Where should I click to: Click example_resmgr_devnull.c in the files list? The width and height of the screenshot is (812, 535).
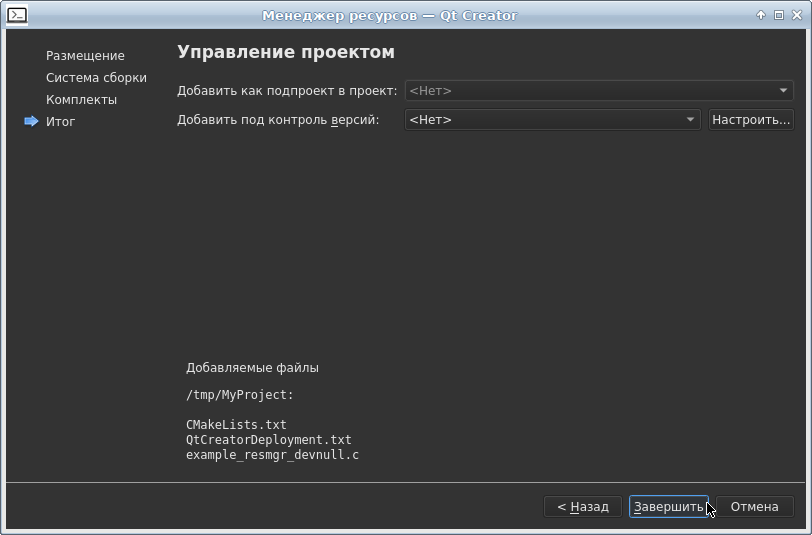(x=272, y=455)
